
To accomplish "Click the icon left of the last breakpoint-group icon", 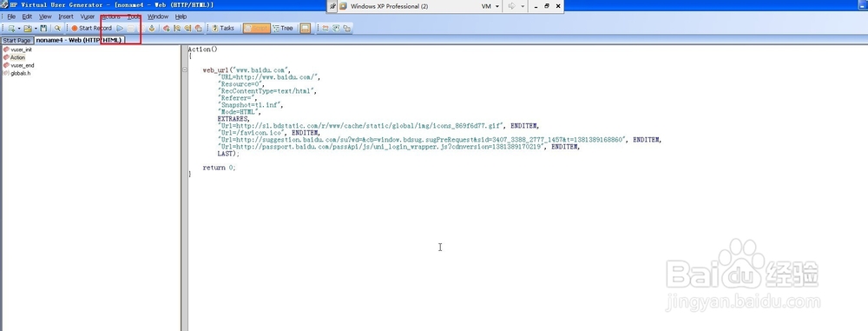I will tap(187, 28).
